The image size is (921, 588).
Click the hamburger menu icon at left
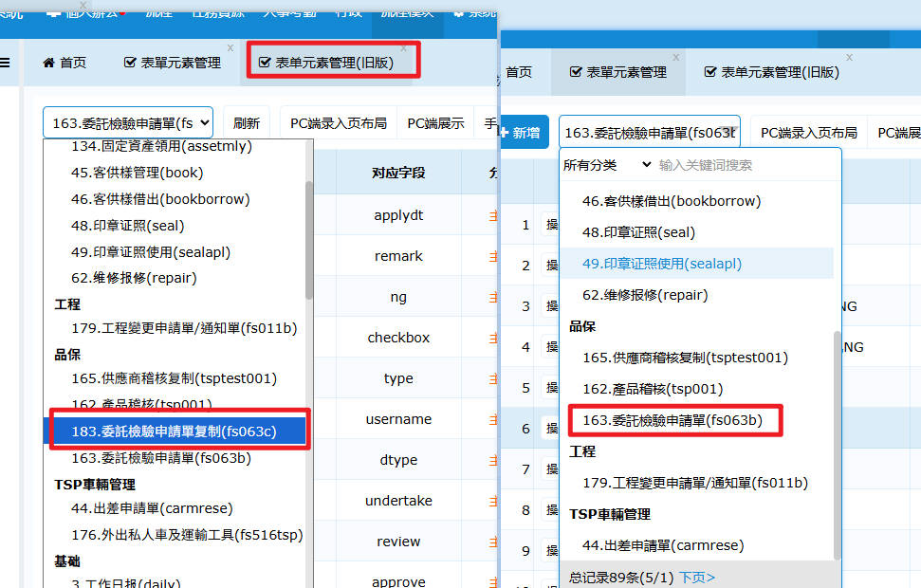[x=5, y=63]
